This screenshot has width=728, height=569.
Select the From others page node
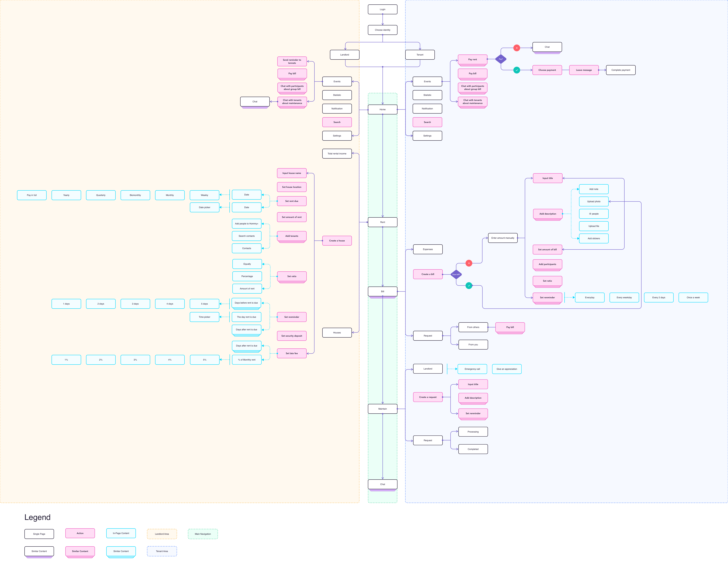coord(473,327)
